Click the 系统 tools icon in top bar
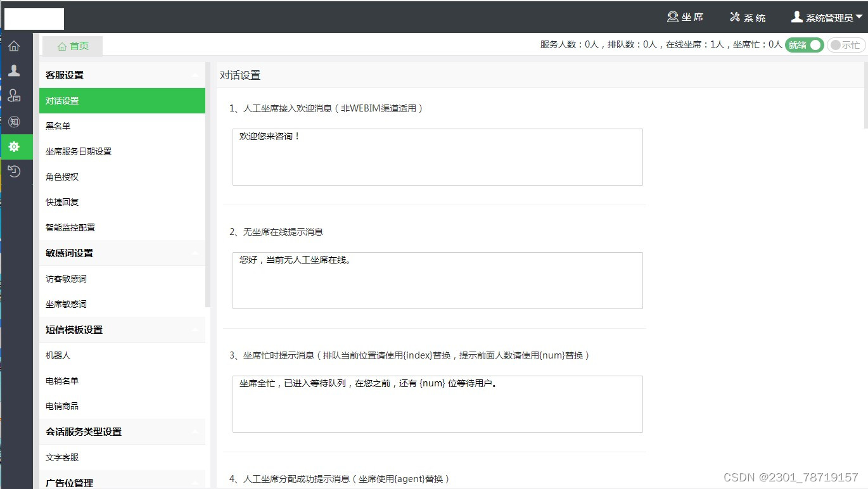 pyautogui.click(x=735, y=16)
